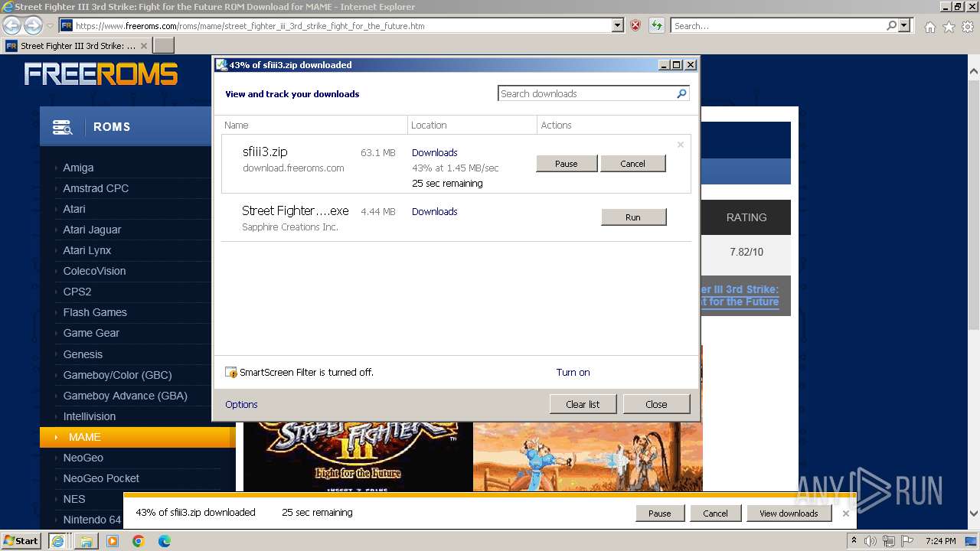Viewport: 980px width, 551px height.
Task: Open the ColecoVision category
Action: (x=94, y=271)
